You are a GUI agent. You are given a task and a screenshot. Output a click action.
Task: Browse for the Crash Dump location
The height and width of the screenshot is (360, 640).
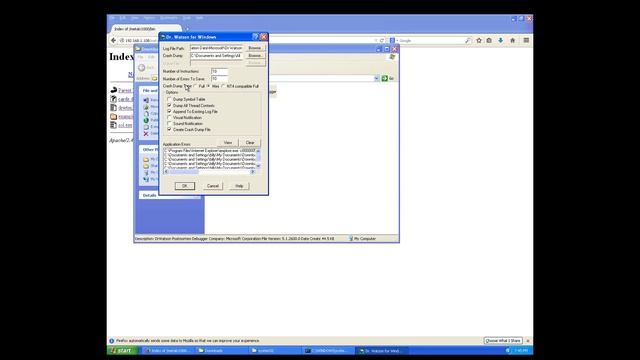click(x=255, y=56)
